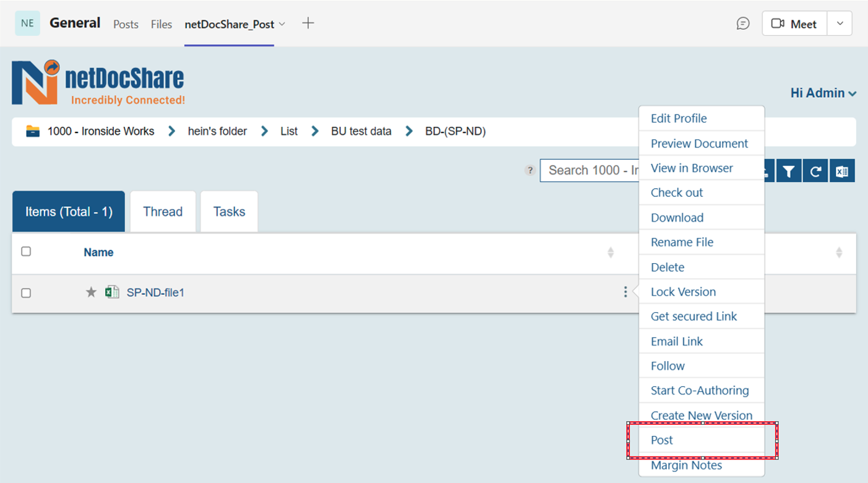Screen dimensions: 868x483
Task: Choose Post from the context menu
Action: point(702,440)
